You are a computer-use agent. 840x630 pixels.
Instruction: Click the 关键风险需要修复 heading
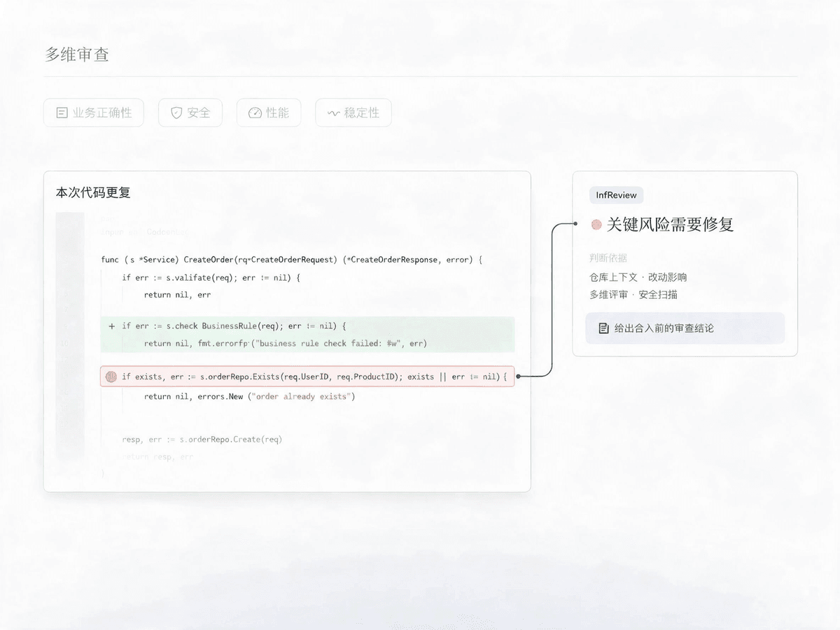click(670, 225)
